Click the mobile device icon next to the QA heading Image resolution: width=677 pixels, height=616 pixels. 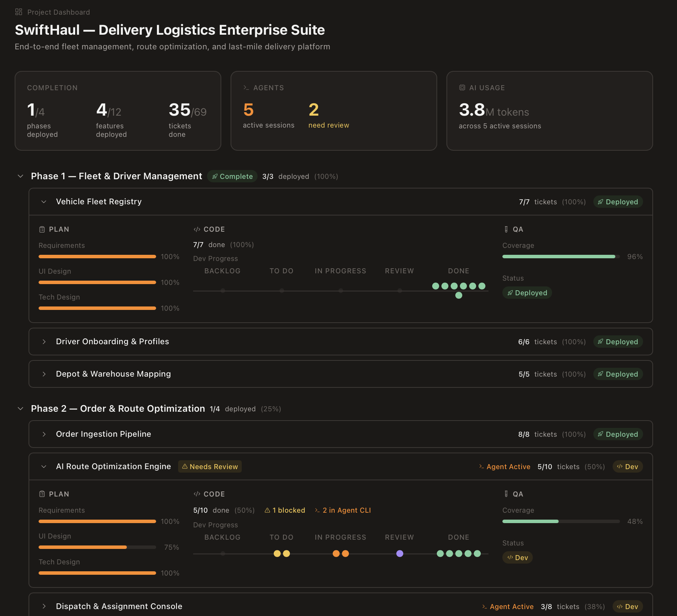point(505,229)
